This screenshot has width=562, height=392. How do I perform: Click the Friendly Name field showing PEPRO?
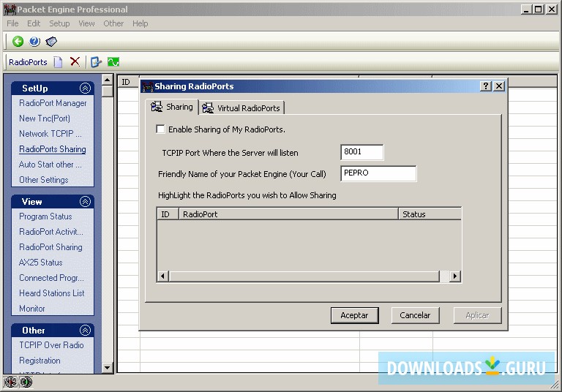click(x=378, y=173)
